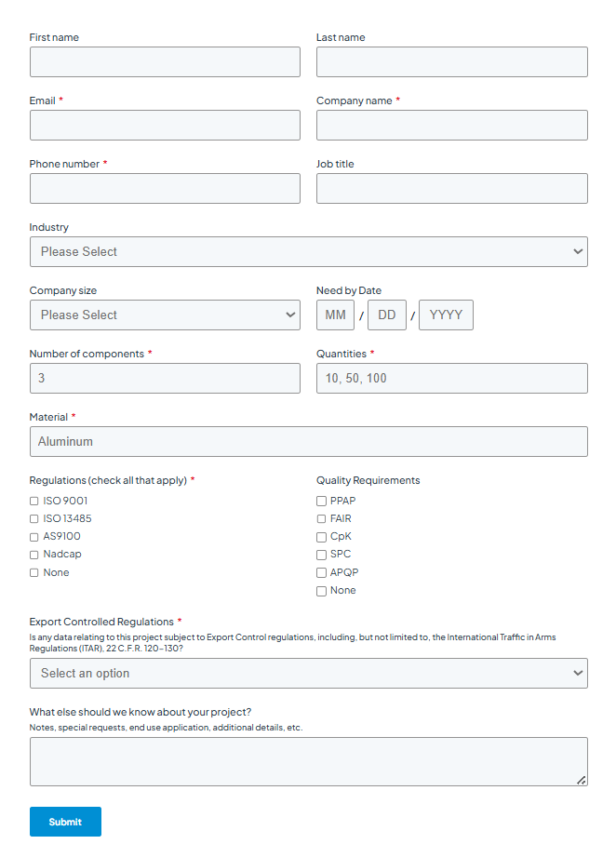
Task: Select the Quantities field showing 10, 50, 100
Action: tap(452, 378)
